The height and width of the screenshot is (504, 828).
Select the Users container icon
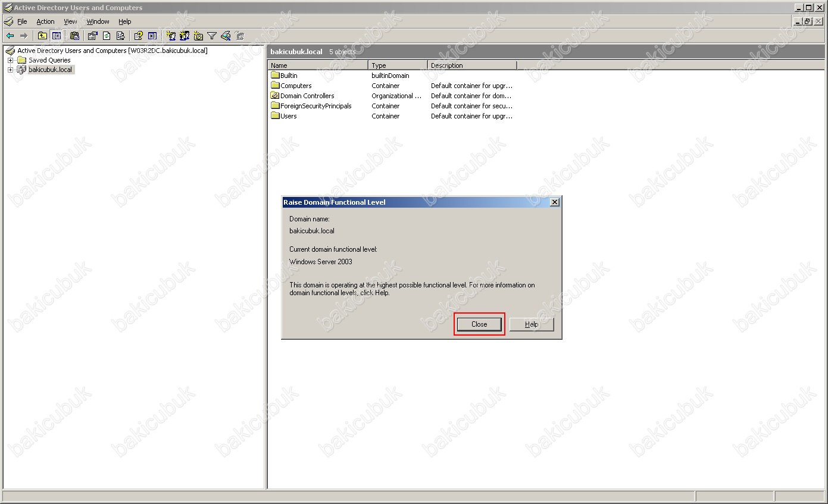(275, 116)
